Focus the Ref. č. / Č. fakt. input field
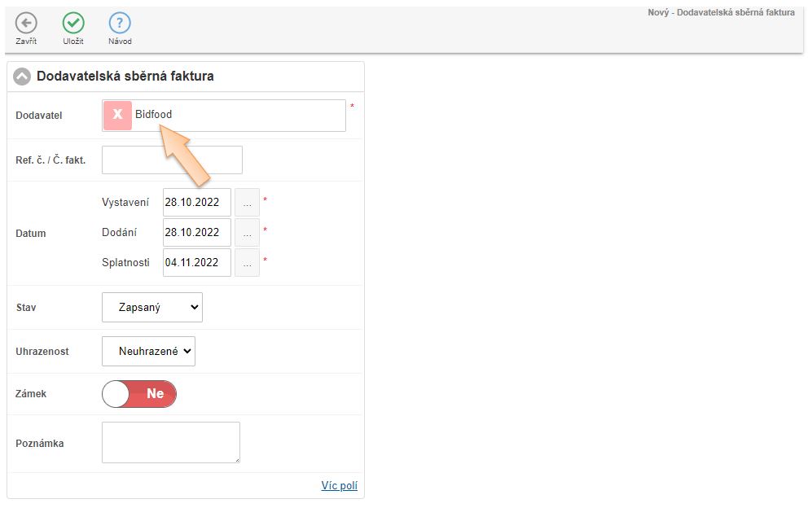This screenshot has width=812, height=508. (x=172, y=160)
